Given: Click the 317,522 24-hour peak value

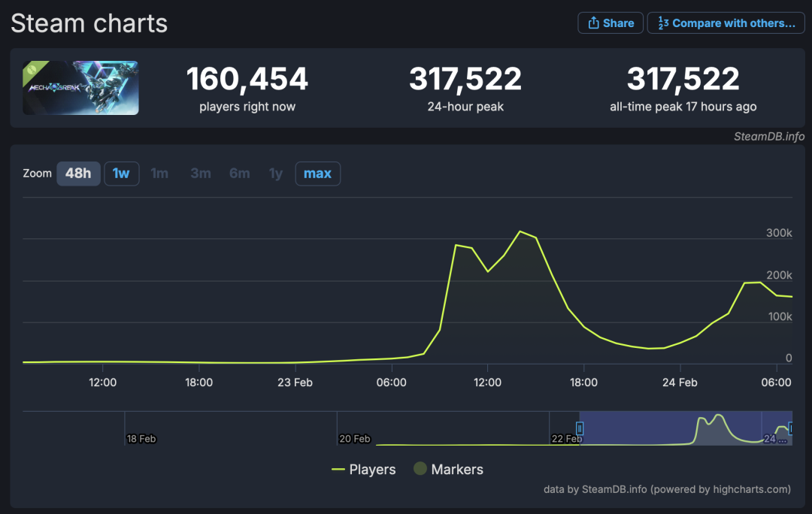Looking at the screenshot, I should 465,79.
